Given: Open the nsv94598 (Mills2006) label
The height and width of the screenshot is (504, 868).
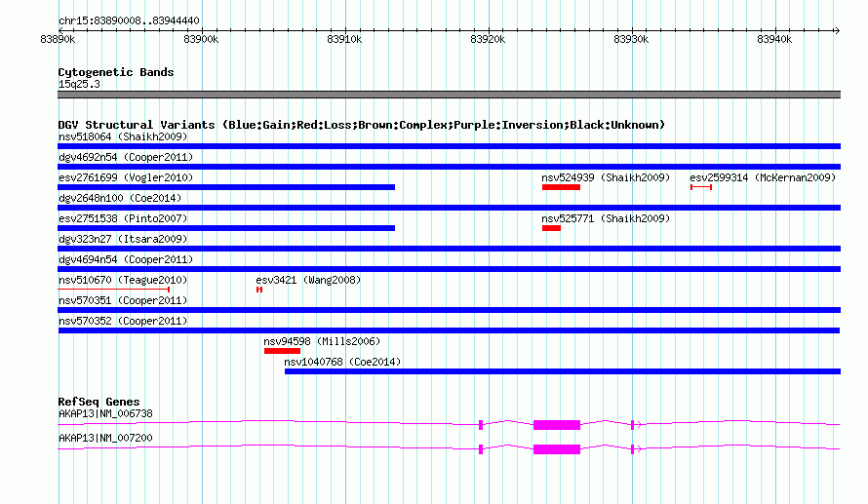Looking at the screenshot, I should [x=322, y=341].
